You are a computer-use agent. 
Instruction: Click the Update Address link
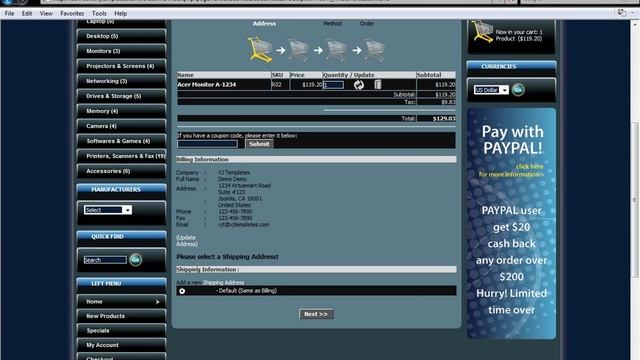coord(187,240)
